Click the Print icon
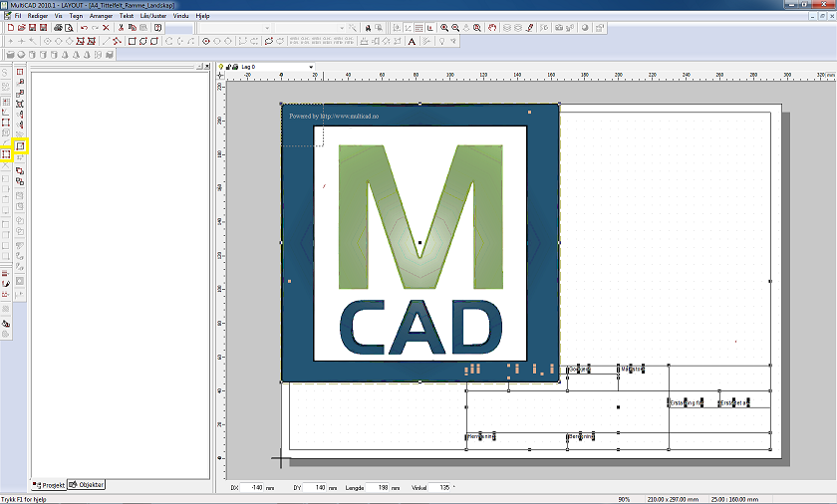 pos(58,28)
